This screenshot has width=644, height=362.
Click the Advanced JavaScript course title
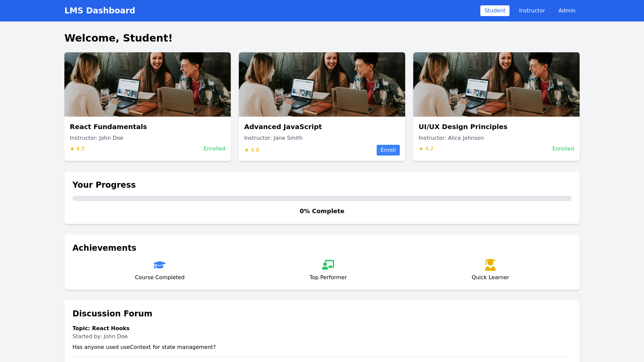pyautogui.click(x=283, y=127)
